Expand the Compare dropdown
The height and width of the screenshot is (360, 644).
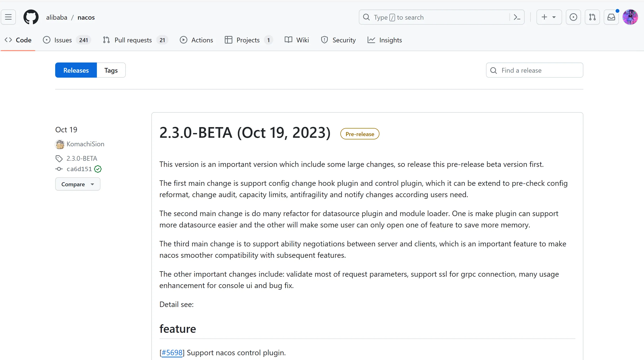tap(78, 184)
